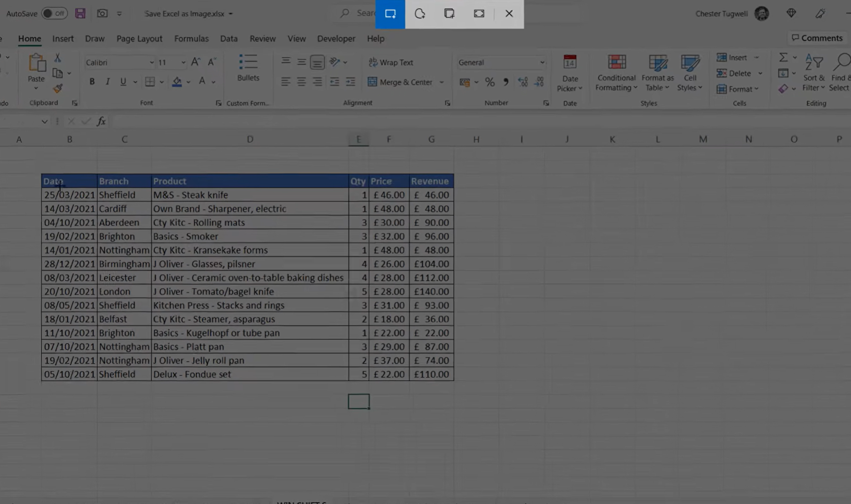Open the Cell Styles gallery
851x504 pixels.
(x=690, y=73)
